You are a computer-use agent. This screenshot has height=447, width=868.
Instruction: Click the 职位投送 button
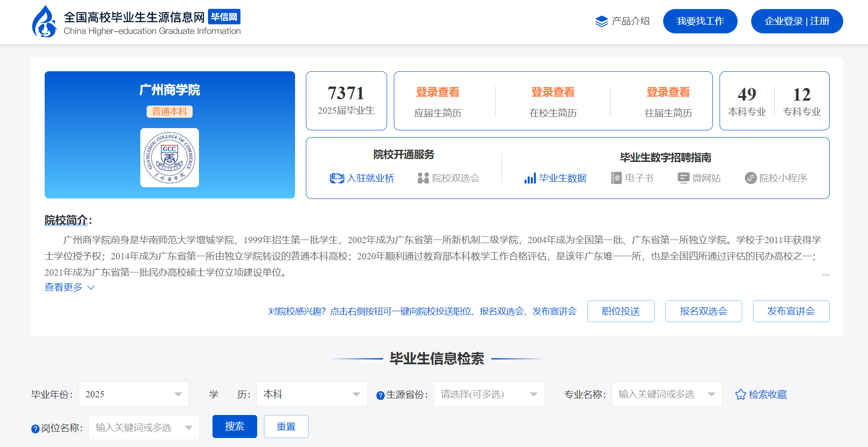(x=621, y=311)
